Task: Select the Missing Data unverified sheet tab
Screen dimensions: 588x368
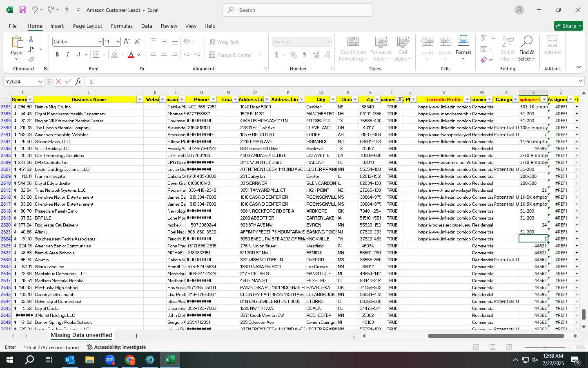Action: tap(81, 335)
